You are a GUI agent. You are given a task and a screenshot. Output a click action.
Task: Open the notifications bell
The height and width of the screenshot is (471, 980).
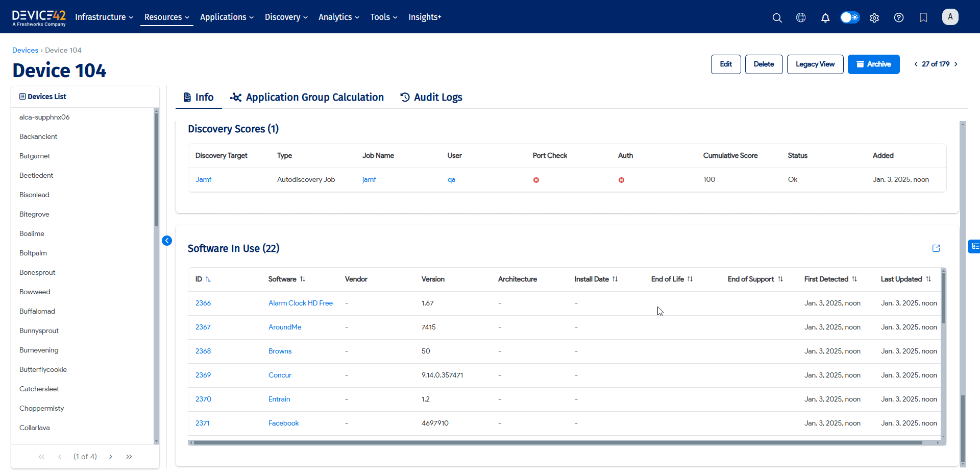(825, 18)
